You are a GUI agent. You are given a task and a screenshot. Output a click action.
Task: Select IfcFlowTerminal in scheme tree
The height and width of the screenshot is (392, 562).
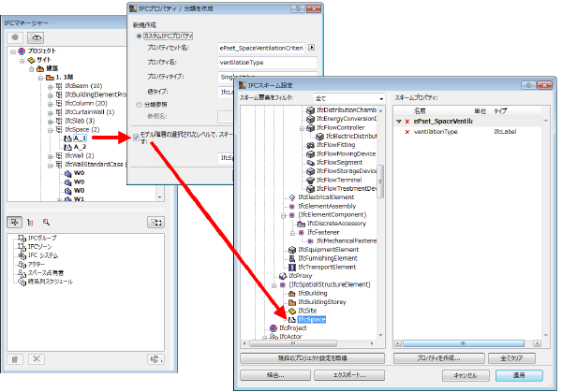tap(339, 180)
